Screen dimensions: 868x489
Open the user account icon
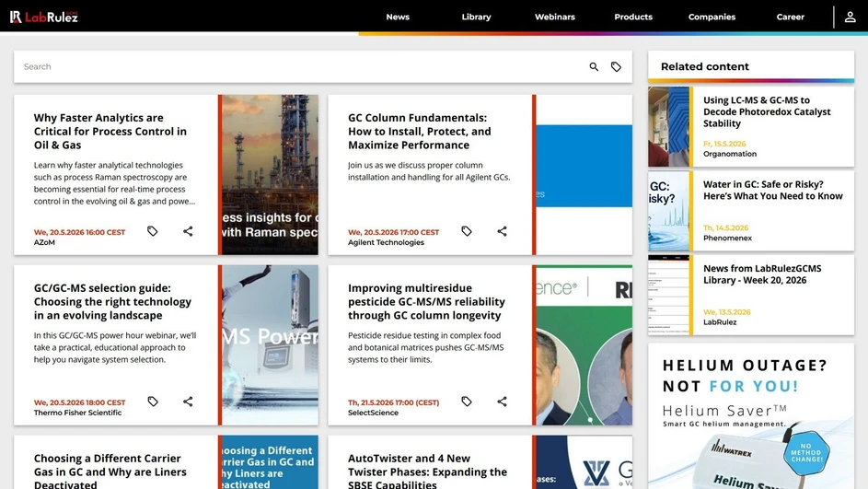pyautogui.click(x=850, y=17)
